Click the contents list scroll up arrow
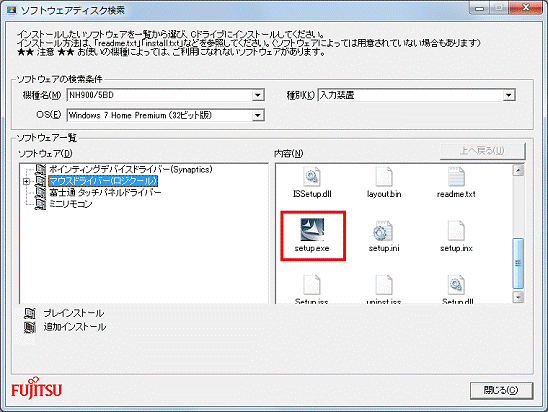 tap(518, 171)
